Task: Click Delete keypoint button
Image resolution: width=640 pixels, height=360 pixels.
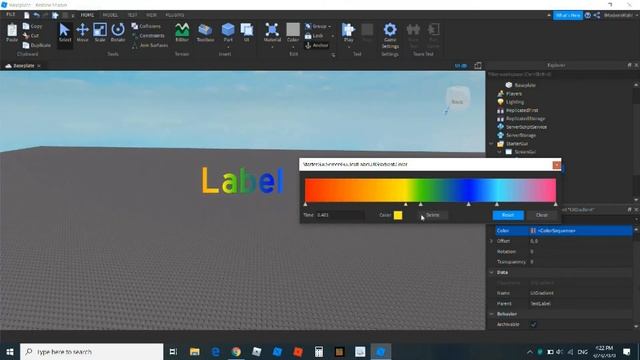Action: 433,215
